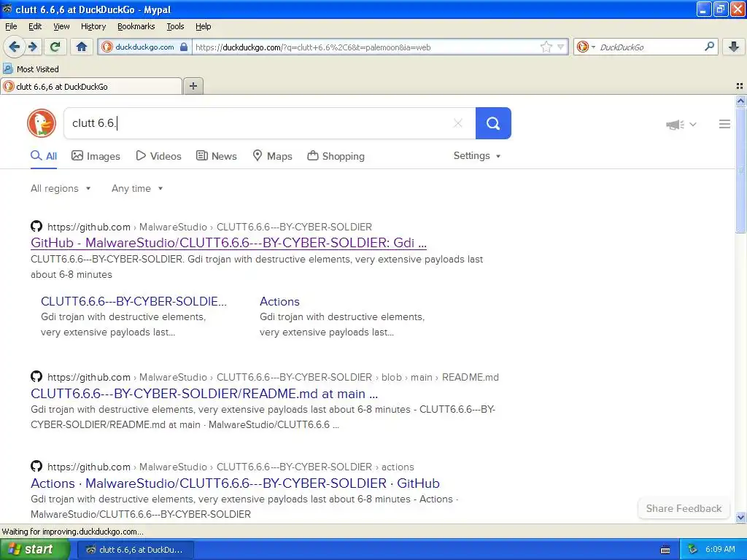Click the DuckDuckGo duck logo
The width and height of the screenshot is (747, 560).
pos(42,123)
